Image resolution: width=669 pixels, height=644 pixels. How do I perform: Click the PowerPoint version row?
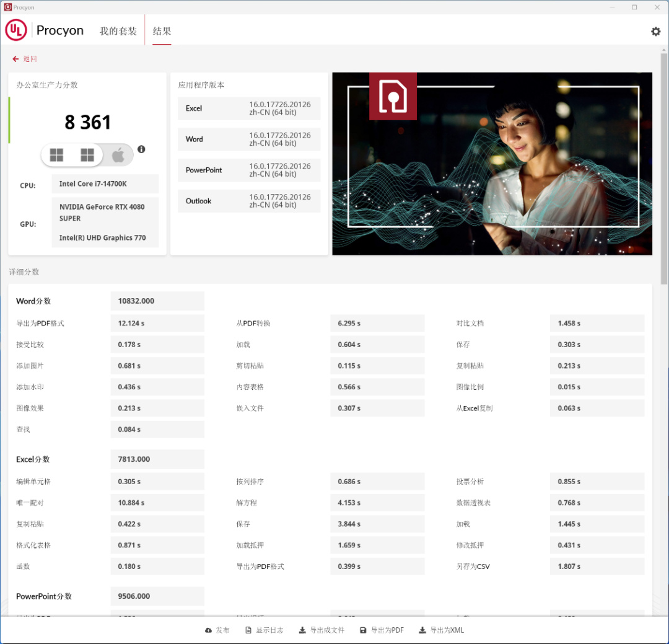[x=249, y=170]
